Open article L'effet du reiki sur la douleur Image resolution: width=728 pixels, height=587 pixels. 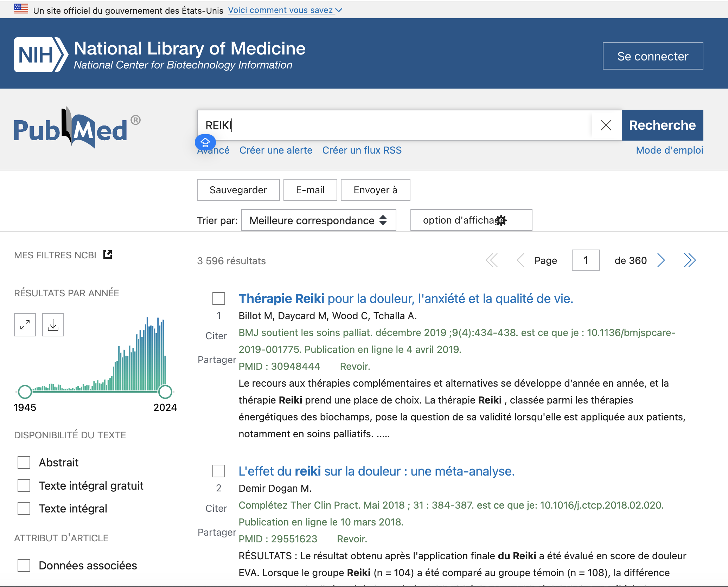pyautogui.click(x=377, y=471)
